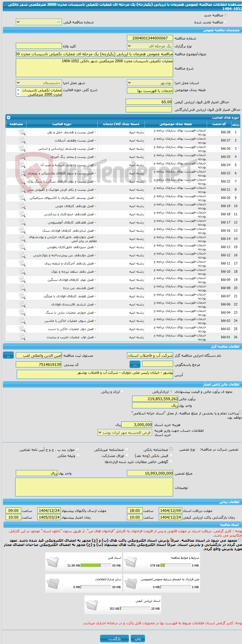Click the چاپ print button
The image size is (242, 644).
(x=138, y=639)
